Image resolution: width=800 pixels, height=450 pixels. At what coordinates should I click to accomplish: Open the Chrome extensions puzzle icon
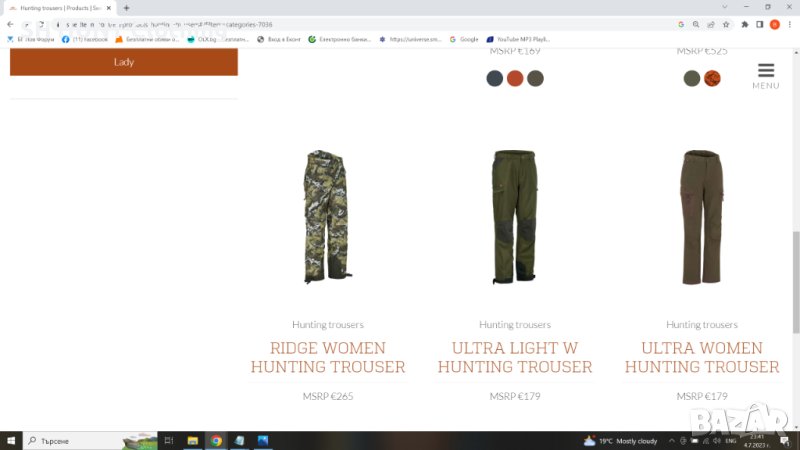coord(744,23)
